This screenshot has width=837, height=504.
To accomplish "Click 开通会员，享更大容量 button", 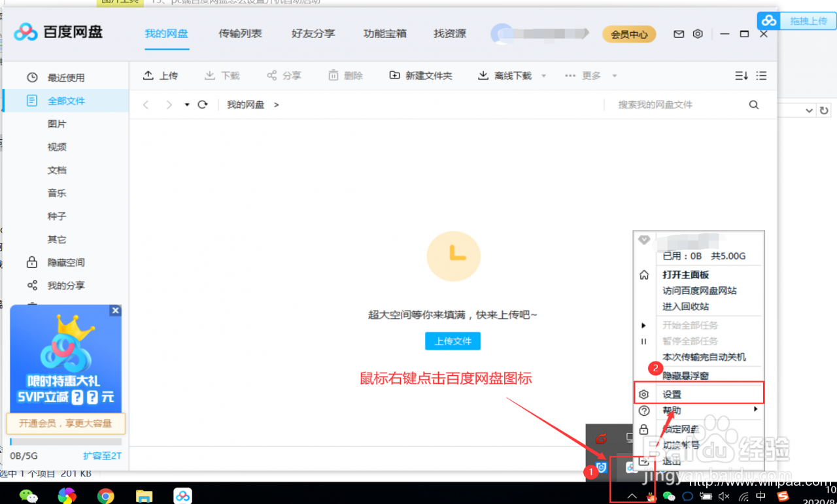I will tap(65, 423).
